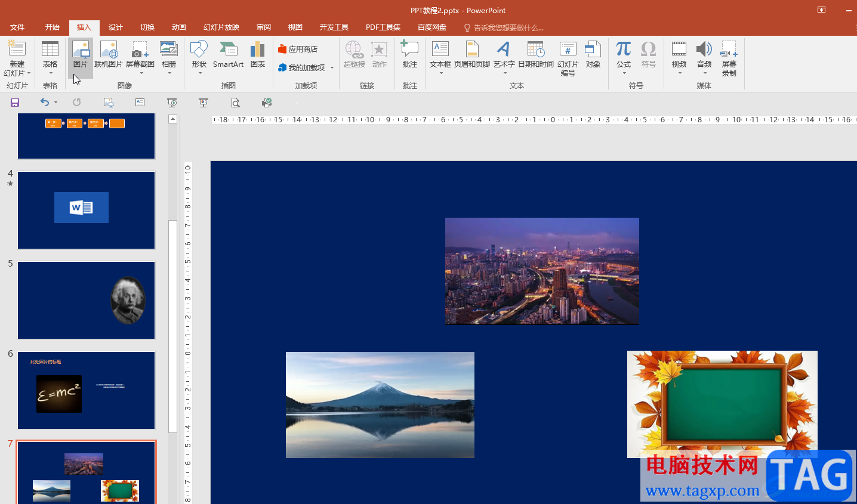Expand the 艺术字 dropdown arrow
The width and height of the screenshot is (857, 504).
tap(505, 73)
